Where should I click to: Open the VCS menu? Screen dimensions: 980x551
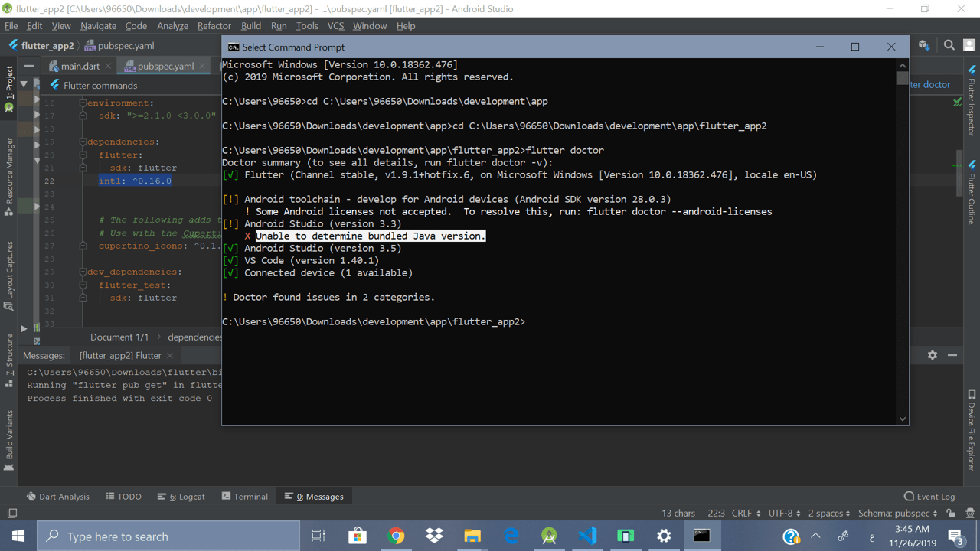tap(335, 25)
